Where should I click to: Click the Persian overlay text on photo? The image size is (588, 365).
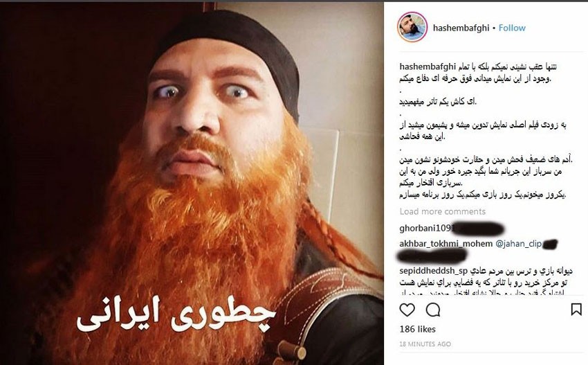176,315
